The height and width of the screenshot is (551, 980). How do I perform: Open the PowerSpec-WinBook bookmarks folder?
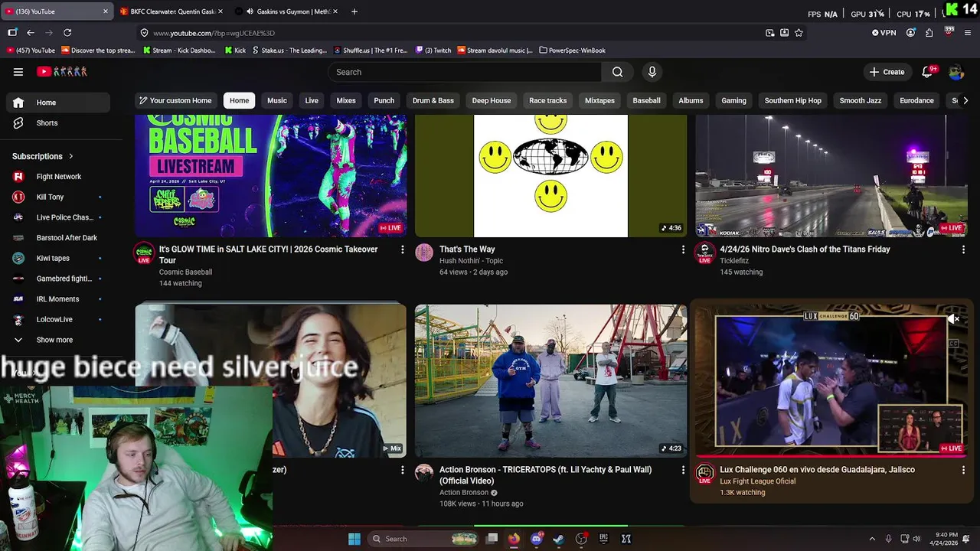pyautogui.click(x=573, y=51)
